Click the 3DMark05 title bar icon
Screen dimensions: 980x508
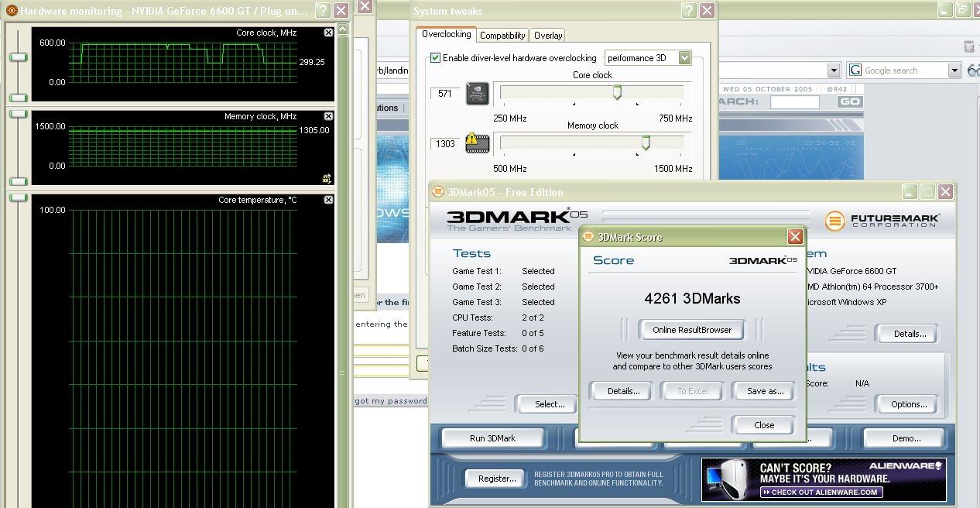tap(438, 192)
